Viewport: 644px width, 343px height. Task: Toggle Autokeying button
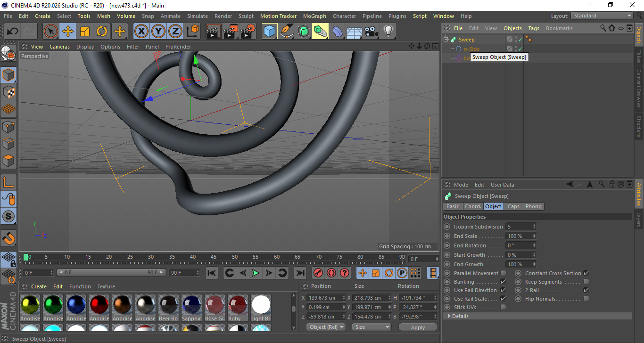pos(331,273)
